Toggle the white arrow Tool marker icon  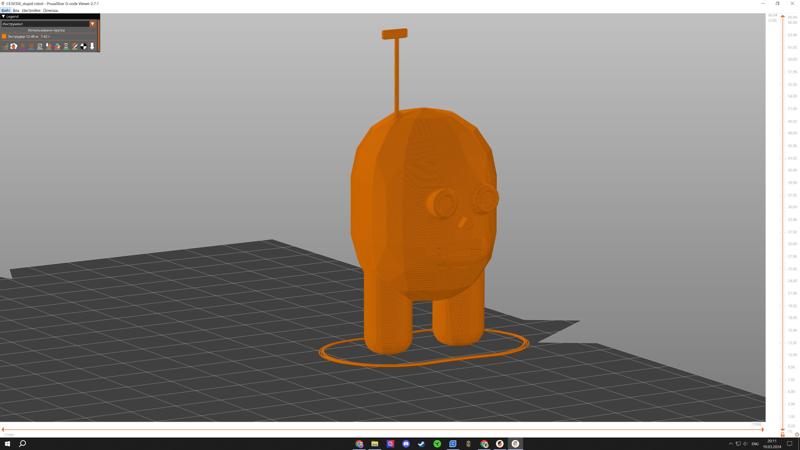click(x=92, y=46)
